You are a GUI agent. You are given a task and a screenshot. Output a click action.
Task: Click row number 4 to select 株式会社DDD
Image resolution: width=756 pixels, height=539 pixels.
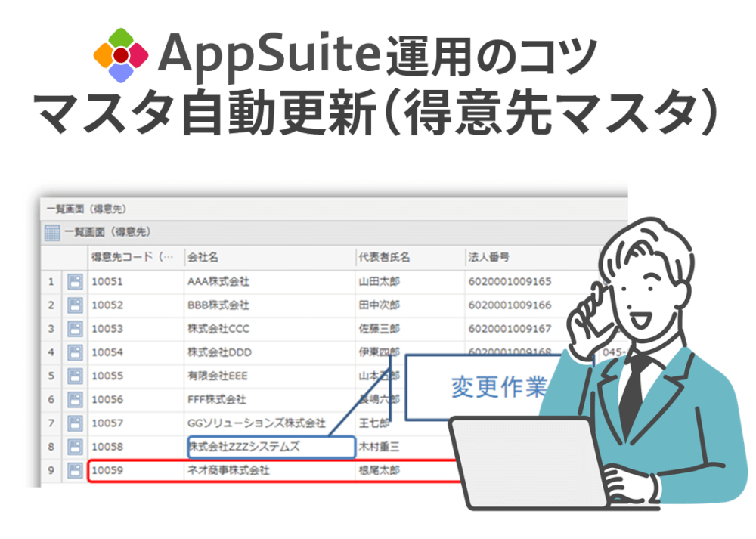pos(50,352)
